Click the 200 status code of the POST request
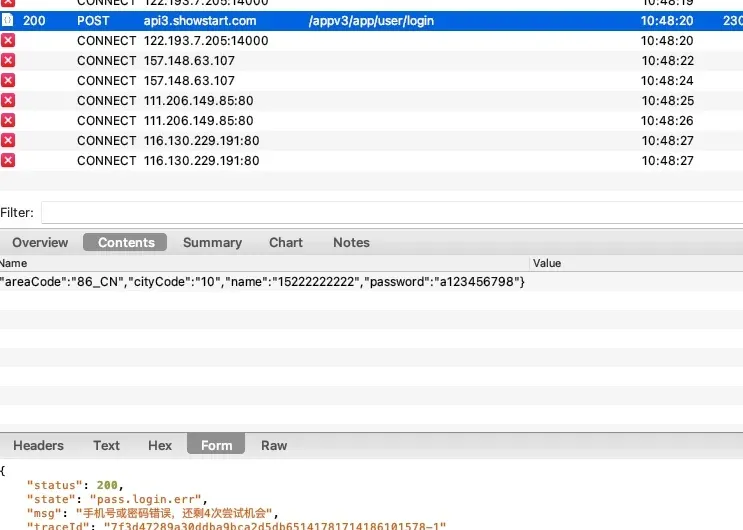 pos(34,20)
